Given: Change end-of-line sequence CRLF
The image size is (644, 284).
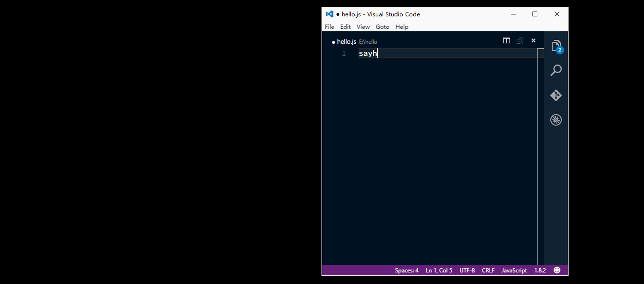Looking at the screenshot, I should (488, 271).
